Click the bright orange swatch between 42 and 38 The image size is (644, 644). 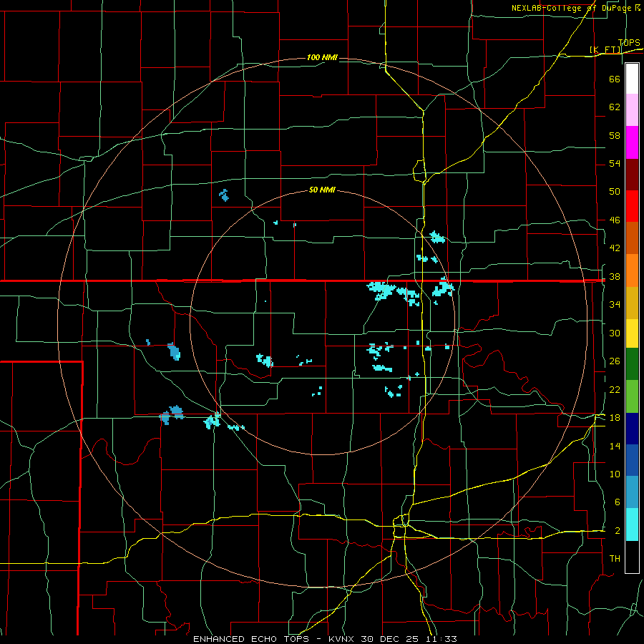tap(632, 270)
